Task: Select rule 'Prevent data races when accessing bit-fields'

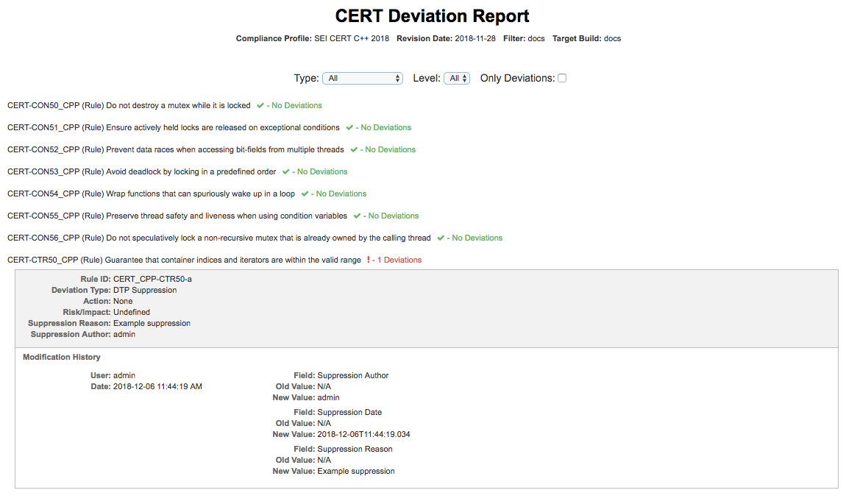Action: [x=225, y=150]
